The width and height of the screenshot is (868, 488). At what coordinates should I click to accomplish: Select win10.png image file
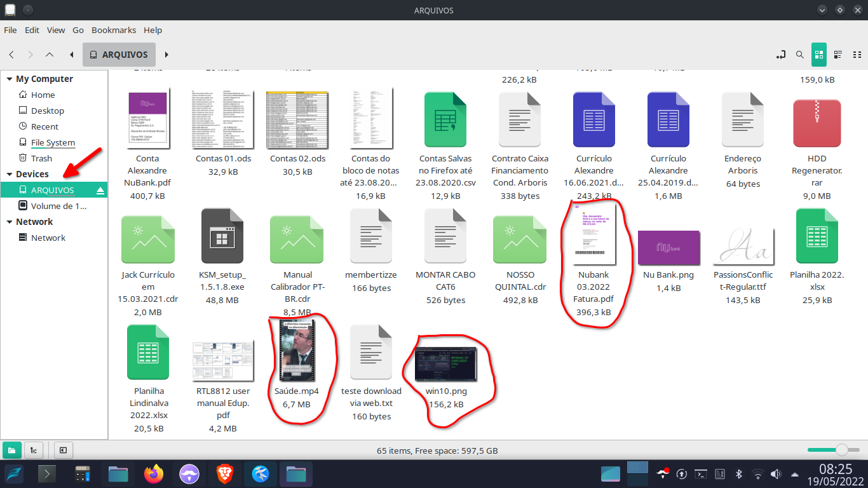[445, 377]
